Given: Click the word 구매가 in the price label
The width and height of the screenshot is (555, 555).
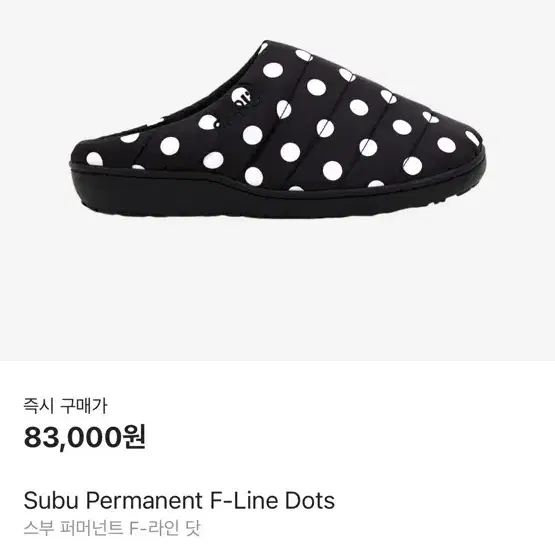Looking at the screenshot, I should coord(83,406).
